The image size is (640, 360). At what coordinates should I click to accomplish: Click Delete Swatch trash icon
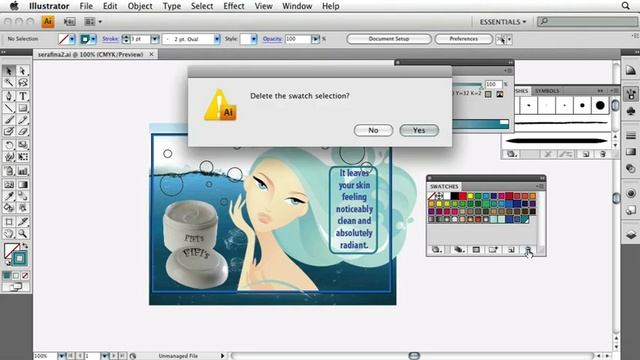[528, 250]
